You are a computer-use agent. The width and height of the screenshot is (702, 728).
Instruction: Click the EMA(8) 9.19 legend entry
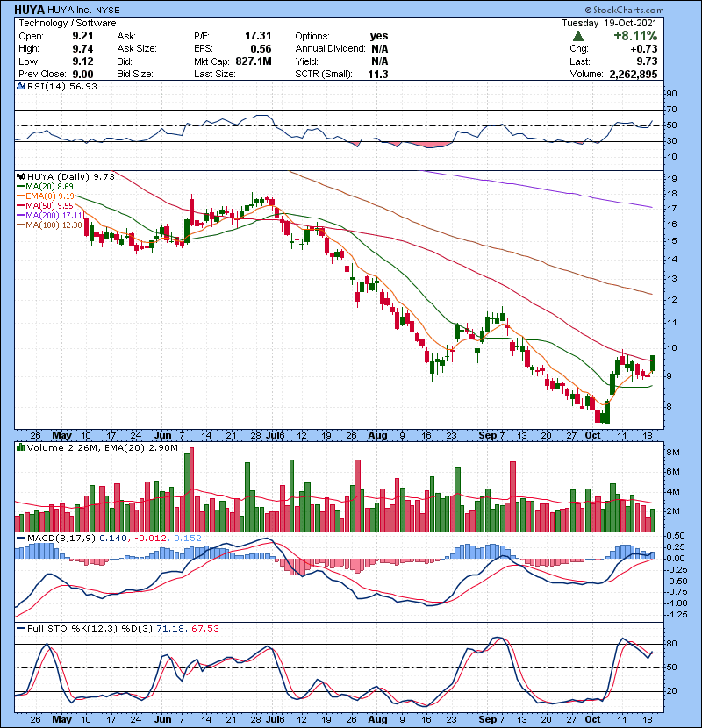46,196
